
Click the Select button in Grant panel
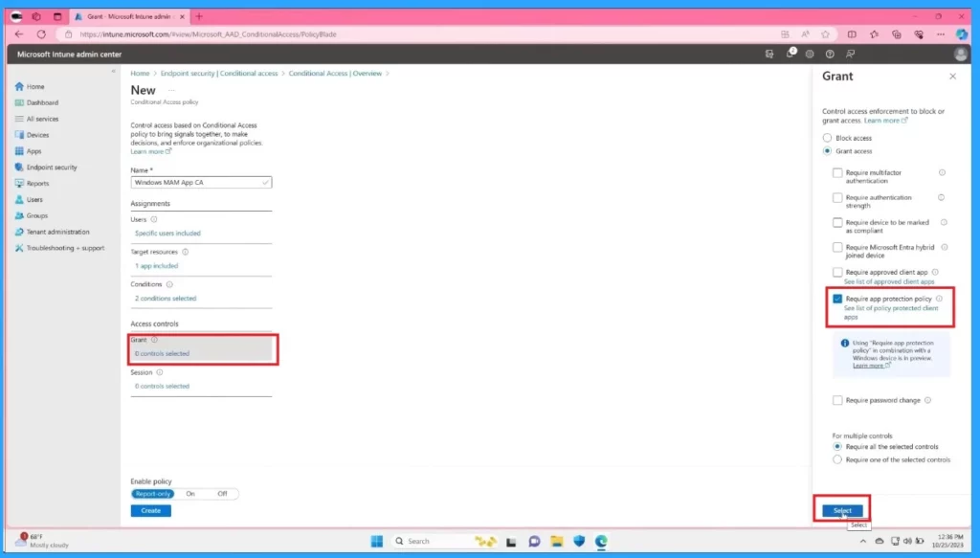click(842, 510)
